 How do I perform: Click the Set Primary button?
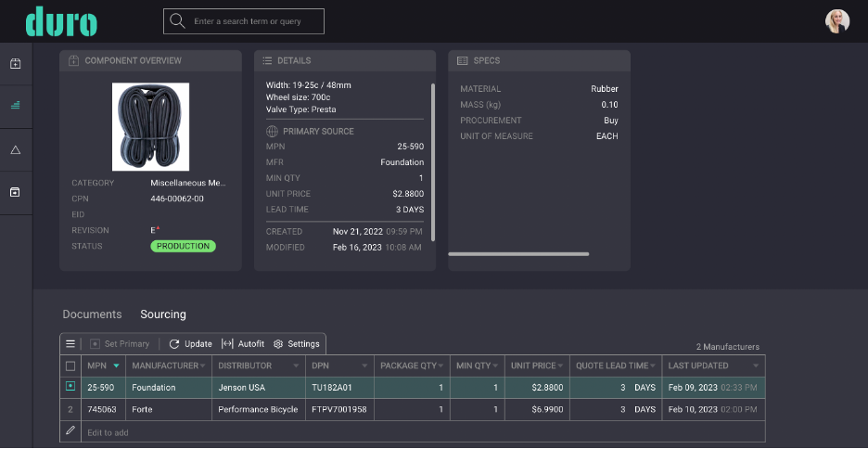pos(120,344)
